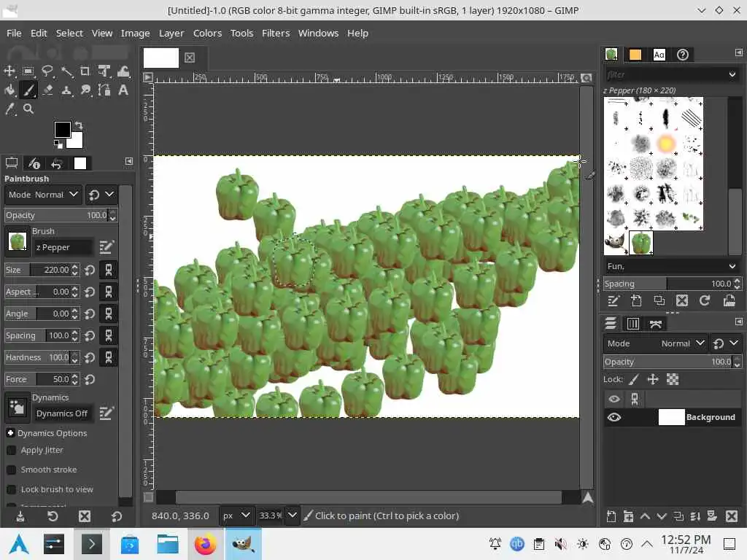
Task: Toggle Lock pixels paintbrush icon
Action: [634, 379]
